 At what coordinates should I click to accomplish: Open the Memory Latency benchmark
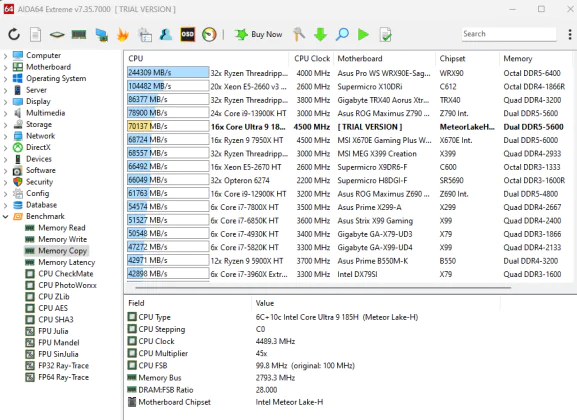67,262
